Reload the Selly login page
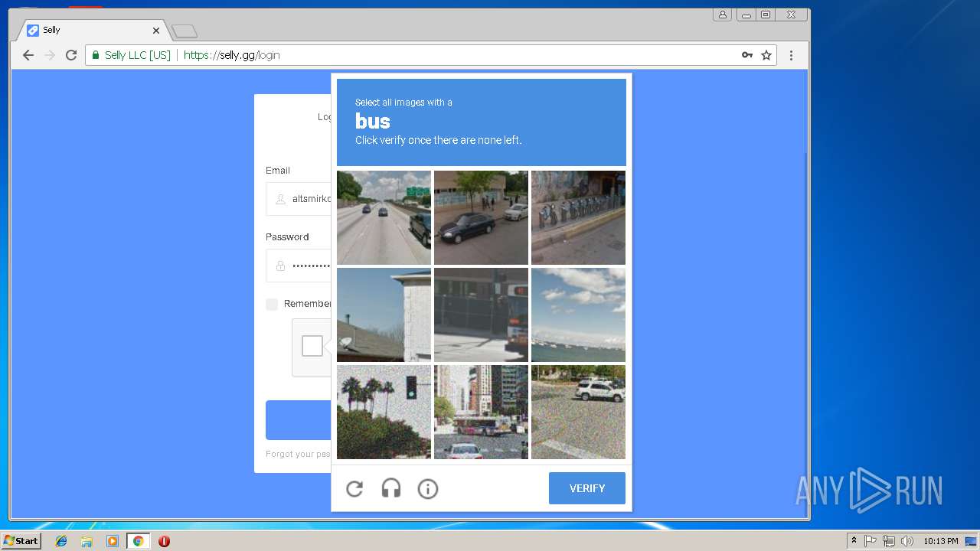Image resolution: width=980 pixels, height=551 pixels. click(x=71, y=55)
